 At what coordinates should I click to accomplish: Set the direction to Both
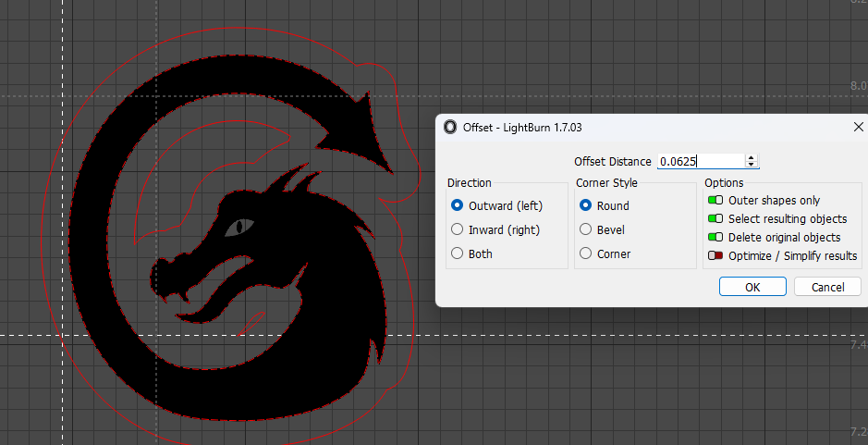(x=457, y=253)
